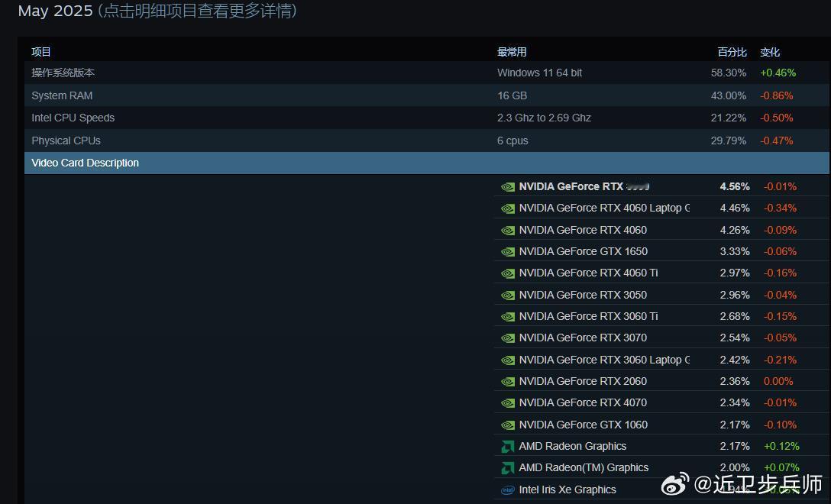This screenshot has width=831, height=504.
Task: Click the 43.00% percentage value
Action: point(728,95)
